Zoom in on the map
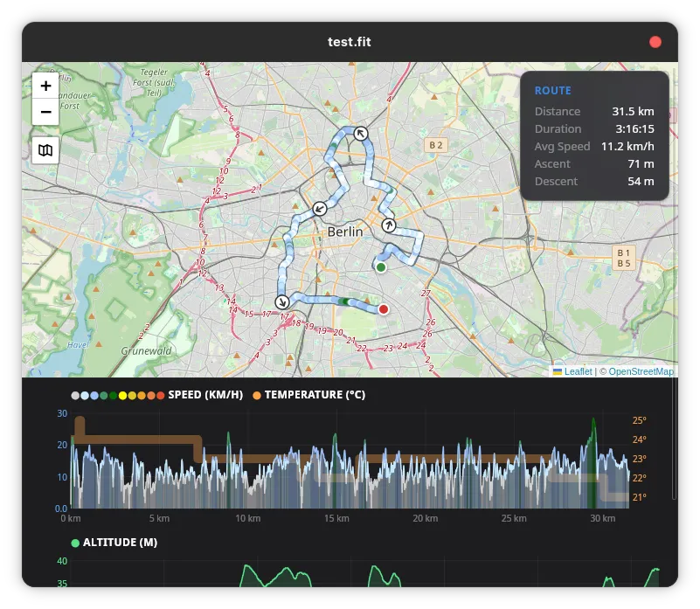700x609 pixels. coord(45,87)
